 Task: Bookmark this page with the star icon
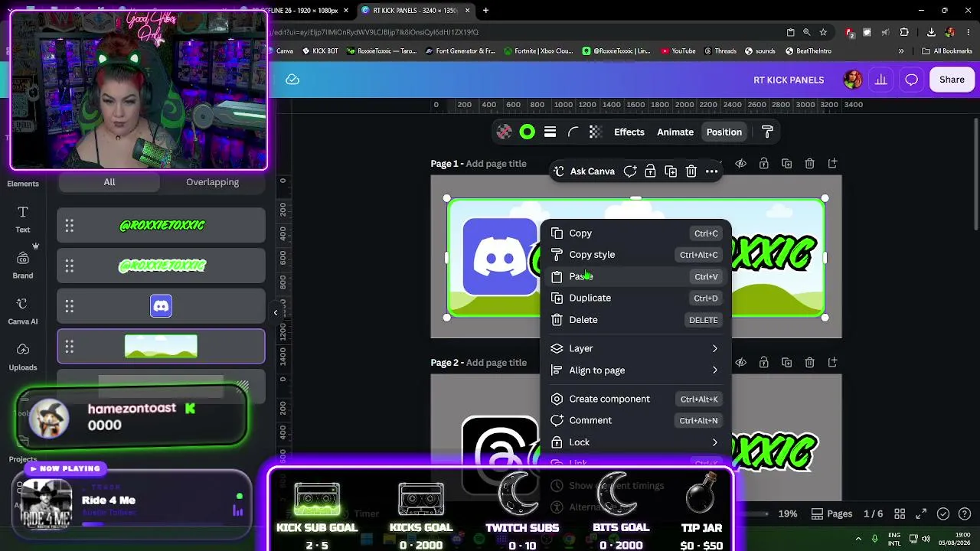(823, 32)
